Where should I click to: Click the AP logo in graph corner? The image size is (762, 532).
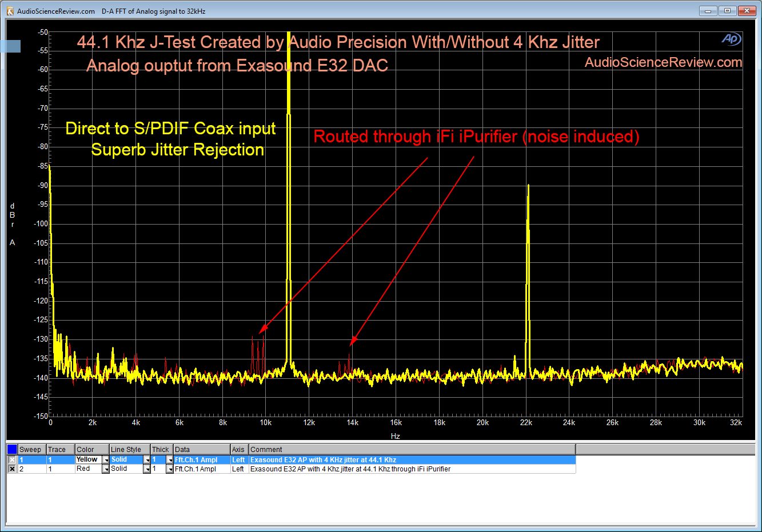coord(731,39)
